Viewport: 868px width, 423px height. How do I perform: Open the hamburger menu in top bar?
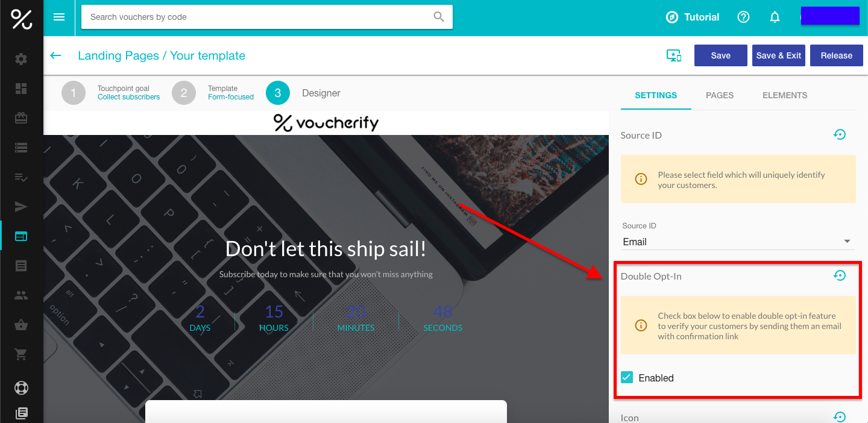(x=59, y=17)
